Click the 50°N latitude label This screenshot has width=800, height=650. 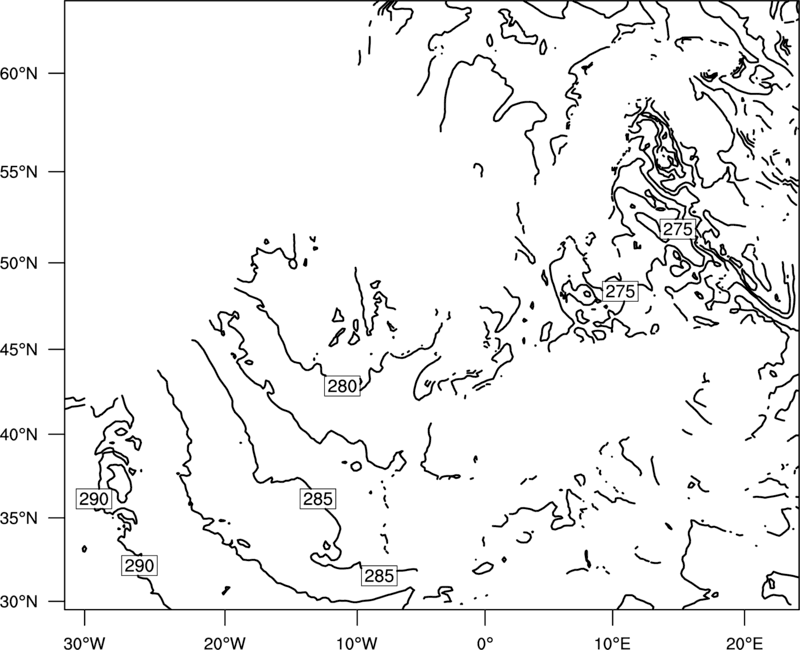point(18,263)
